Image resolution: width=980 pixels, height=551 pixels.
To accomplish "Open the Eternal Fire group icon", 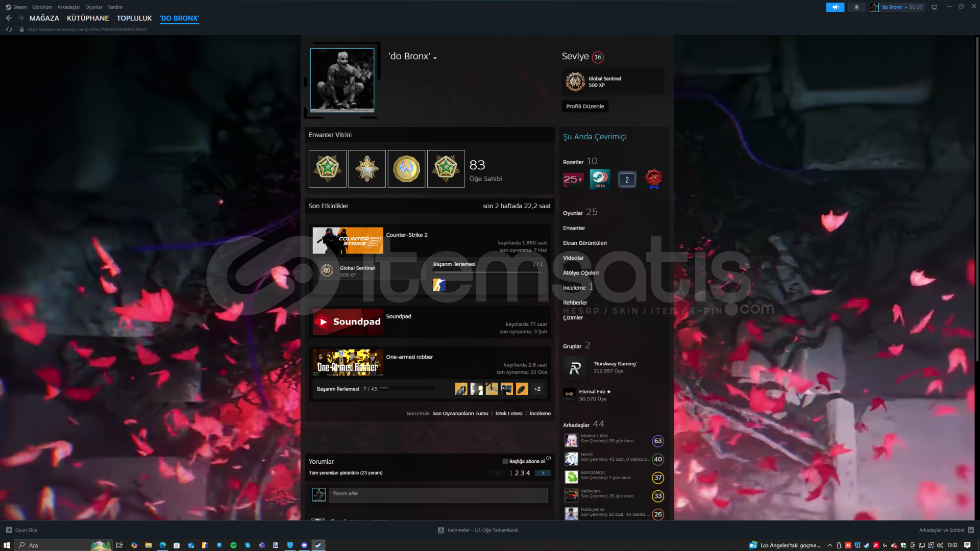I will [569, 394].
